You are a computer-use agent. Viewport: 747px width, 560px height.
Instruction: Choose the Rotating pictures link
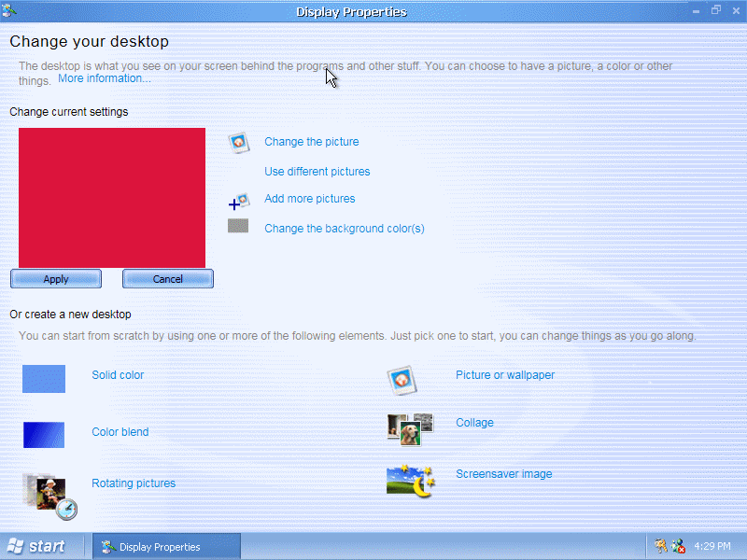[134, 483]
